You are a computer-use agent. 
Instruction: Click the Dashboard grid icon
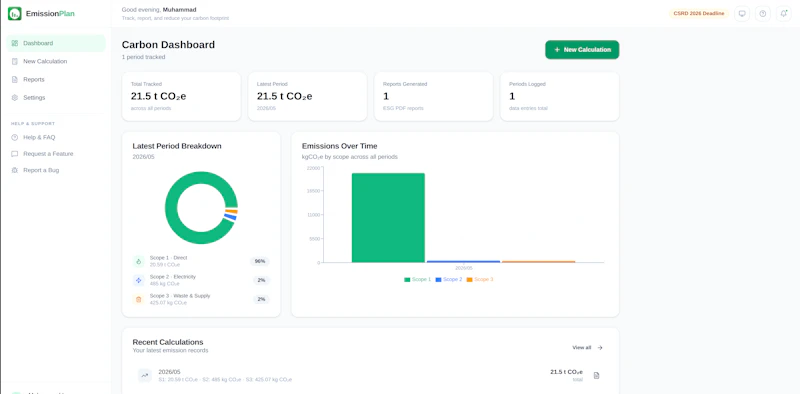14,43
